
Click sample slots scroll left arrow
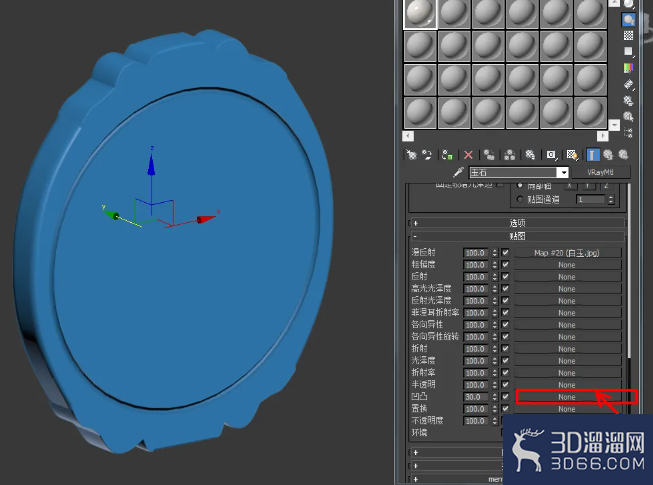coord(408,136)
